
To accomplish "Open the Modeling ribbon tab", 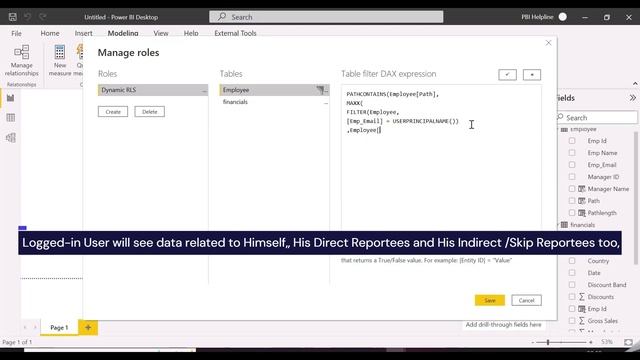I will (x=123, y=33).
